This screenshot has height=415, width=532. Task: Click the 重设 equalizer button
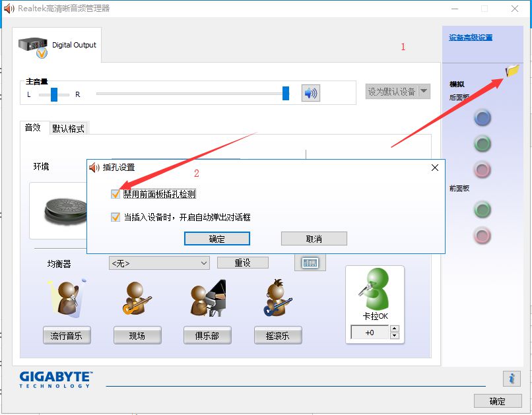click(243, 263)
